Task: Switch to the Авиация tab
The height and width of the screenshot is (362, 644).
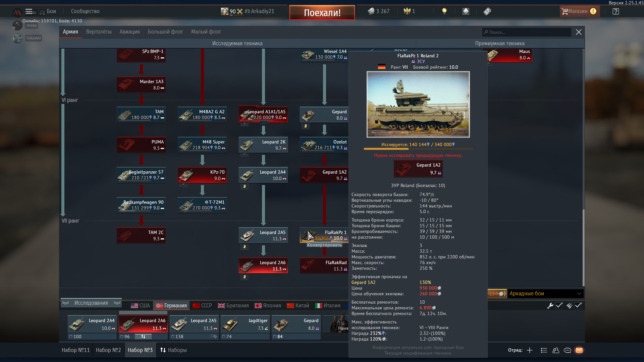Action: coord(130,32)
